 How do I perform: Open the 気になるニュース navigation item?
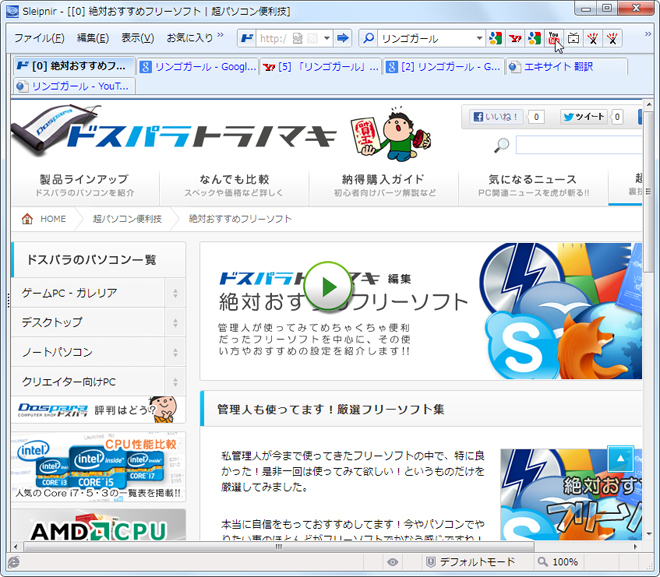[x=533, y=186]
